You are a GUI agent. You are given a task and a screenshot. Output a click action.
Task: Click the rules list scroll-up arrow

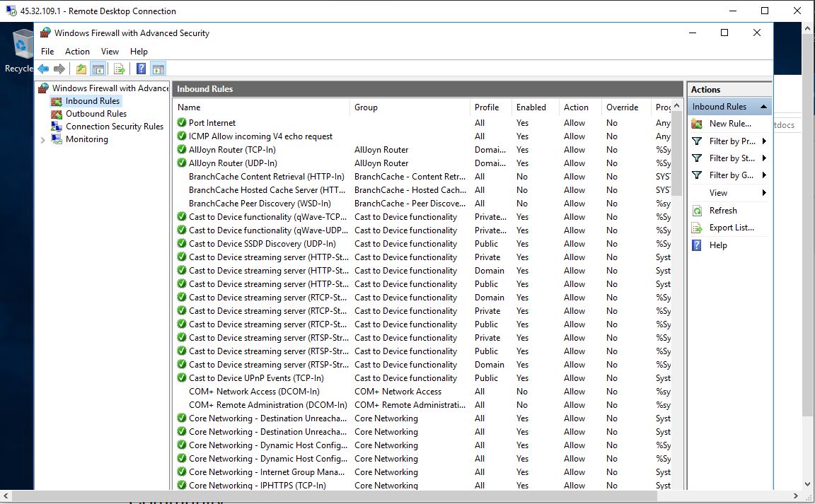677,106
